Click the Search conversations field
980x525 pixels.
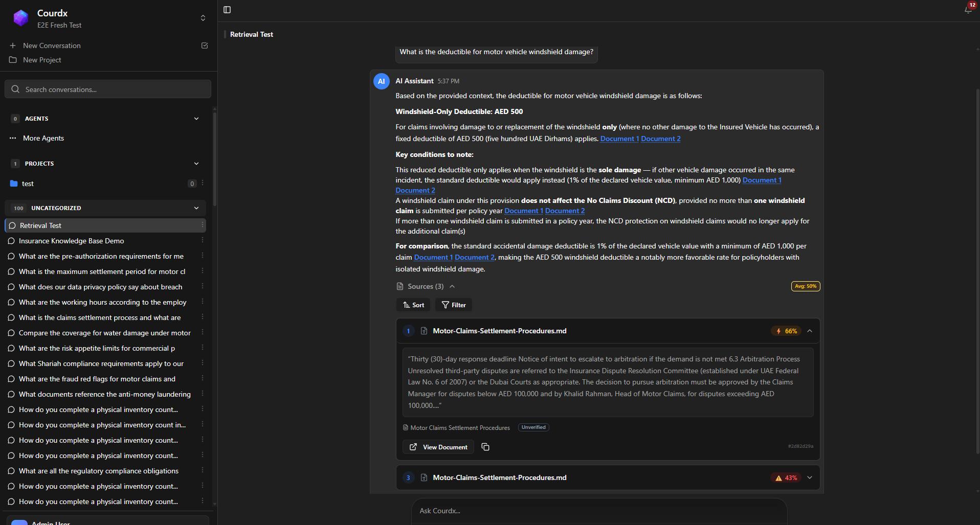[108, 89]
